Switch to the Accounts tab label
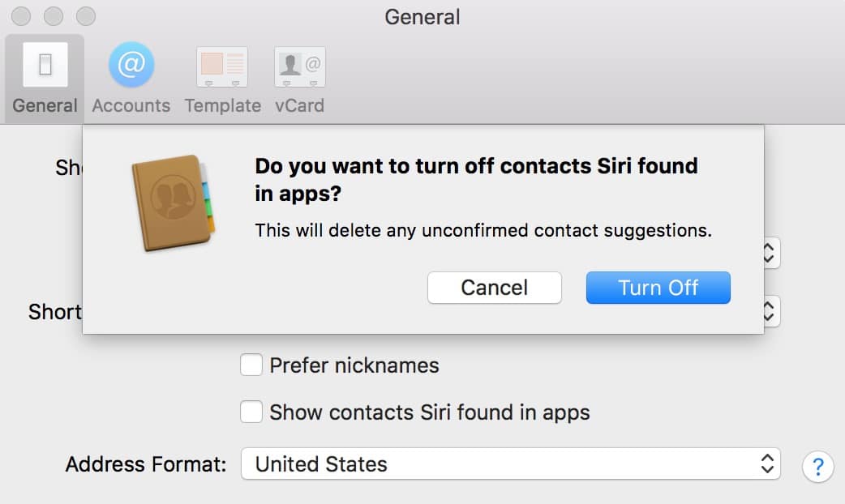 tap(131, 105)
